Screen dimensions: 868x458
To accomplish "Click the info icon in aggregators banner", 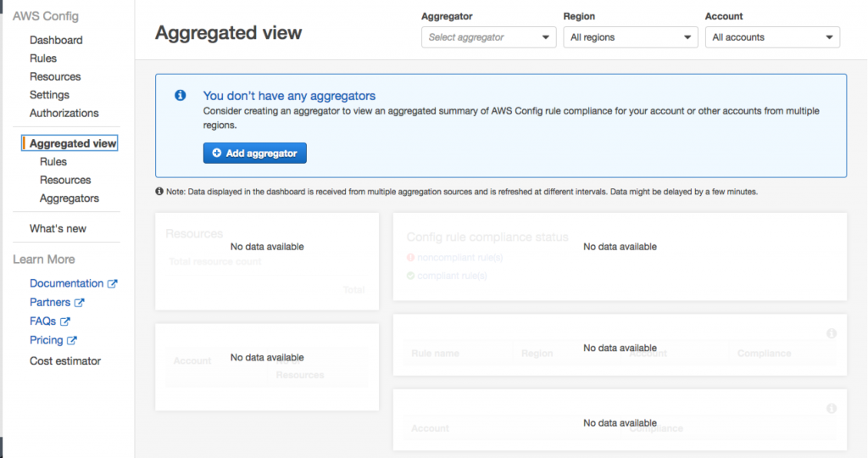I will click(x=181, y=95).
